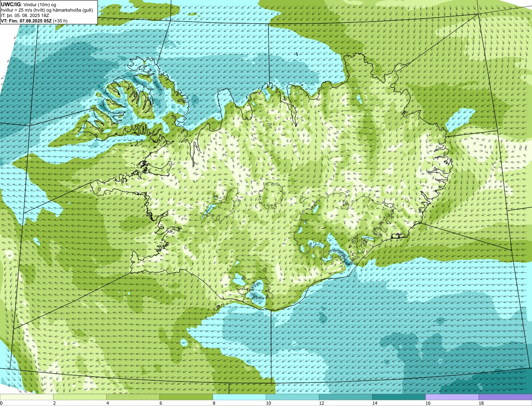Pick the 12–14 m/s teal legend swatch
Viewport: 532px width, 406px height.
(x=346, y=397)
